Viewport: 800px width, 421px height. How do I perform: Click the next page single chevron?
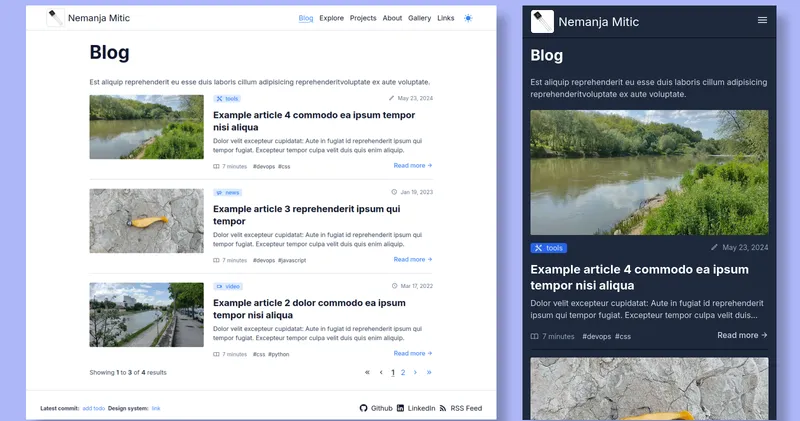[416, 372]
